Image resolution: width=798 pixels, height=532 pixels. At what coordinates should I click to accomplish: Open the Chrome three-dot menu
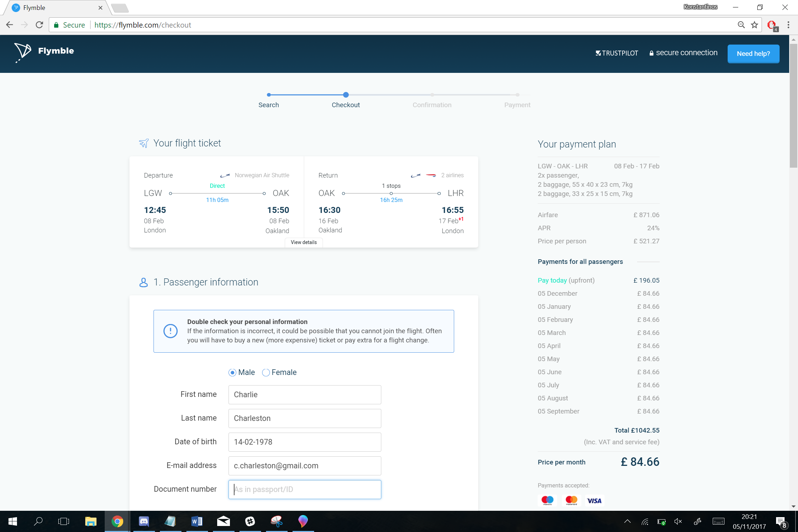788,25
